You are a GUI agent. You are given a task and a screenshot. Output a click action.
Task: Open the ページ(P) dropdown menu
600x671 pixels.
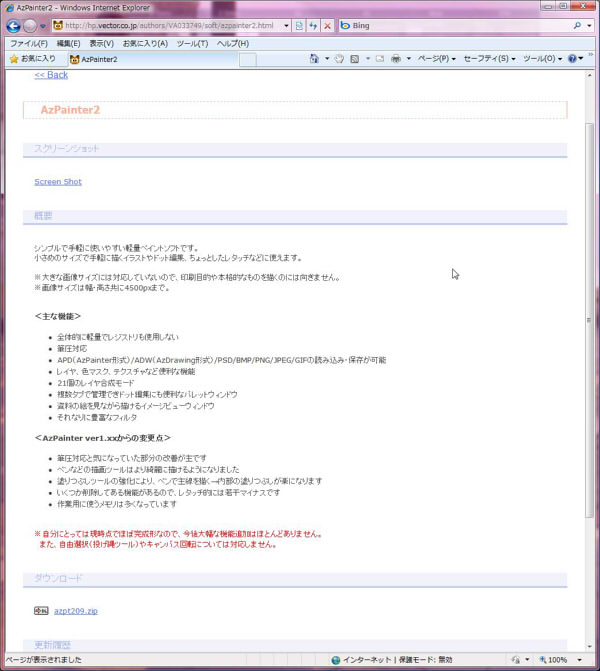(437, 59)
